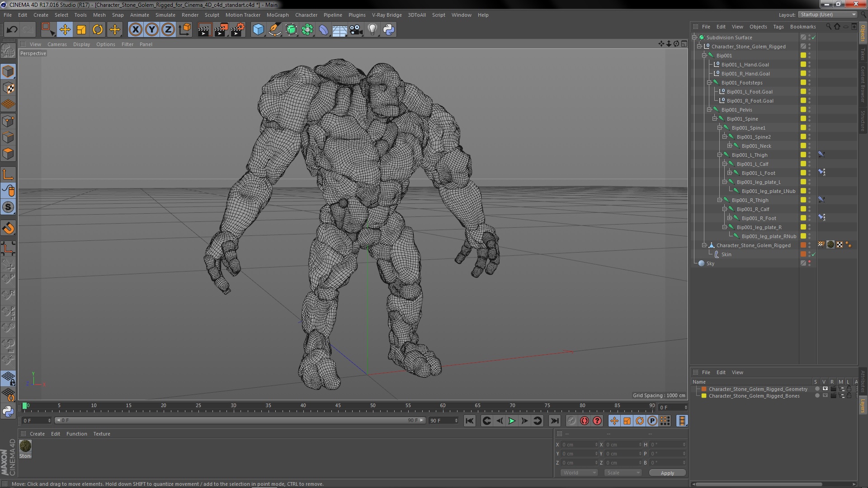
Task: Collapse Bip001_Footsteps node
Action: pyautogui.click(x=709, y=83)
